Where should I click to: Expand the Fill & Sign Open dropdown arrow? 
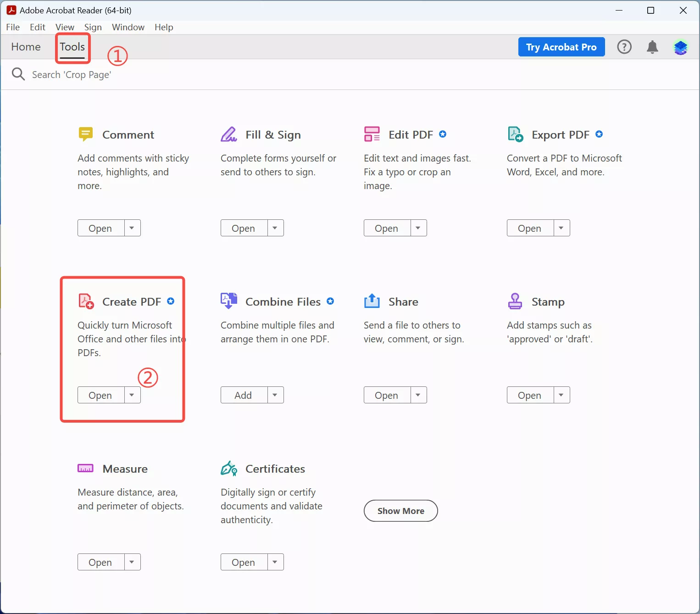[275, 228]
